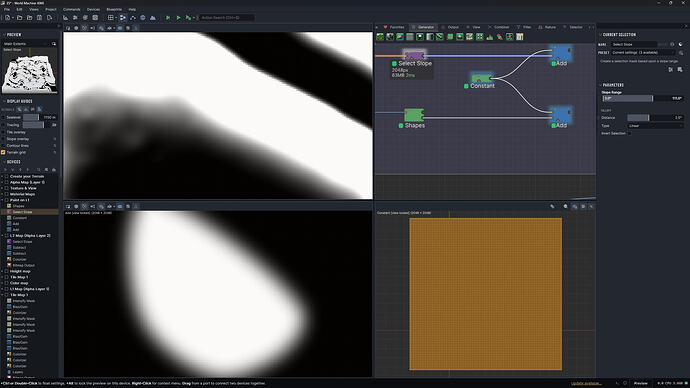Click the gray solid generator icon in palette

pos(410,37)
